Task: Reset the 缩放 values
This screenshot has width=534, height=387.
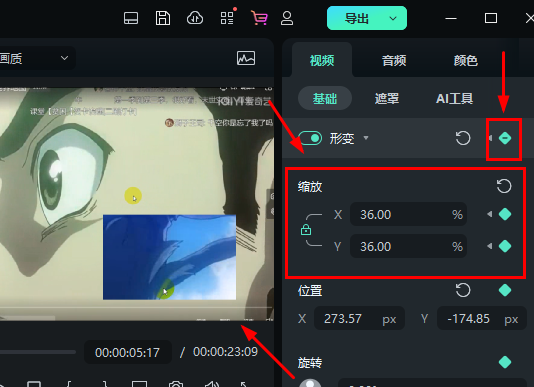Action: (x=504, y=186)
